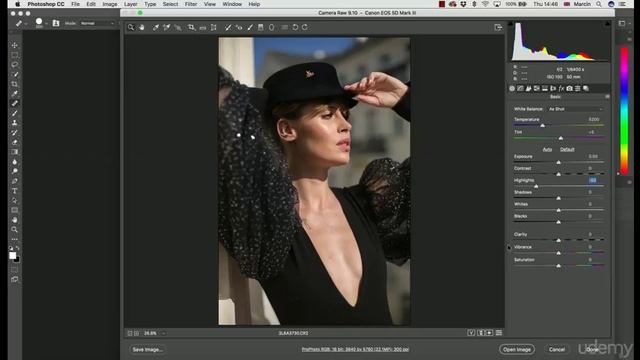Select the Red Eye Removal tool
The height and width of the screenshot is (360, 640).
239,27
